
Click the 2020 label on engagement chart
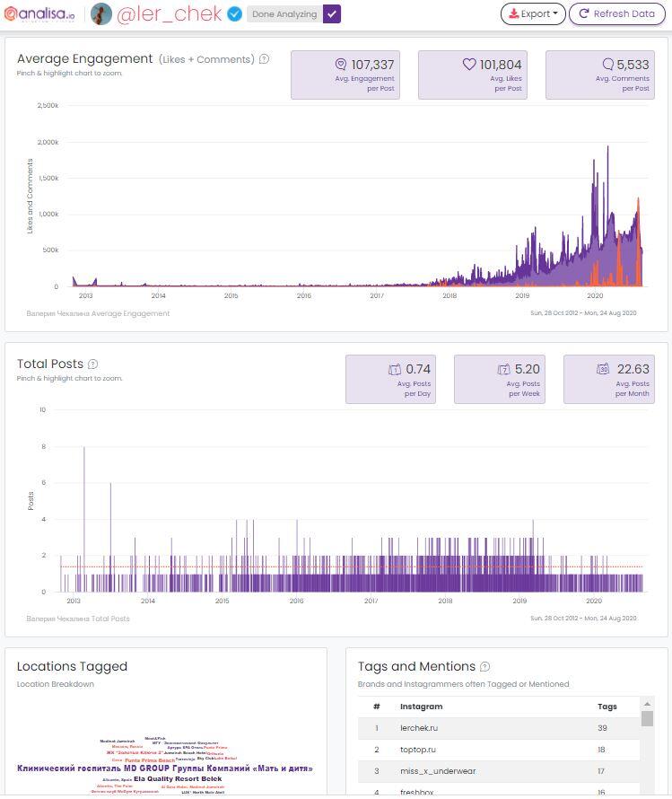click(x=595, y=295)
